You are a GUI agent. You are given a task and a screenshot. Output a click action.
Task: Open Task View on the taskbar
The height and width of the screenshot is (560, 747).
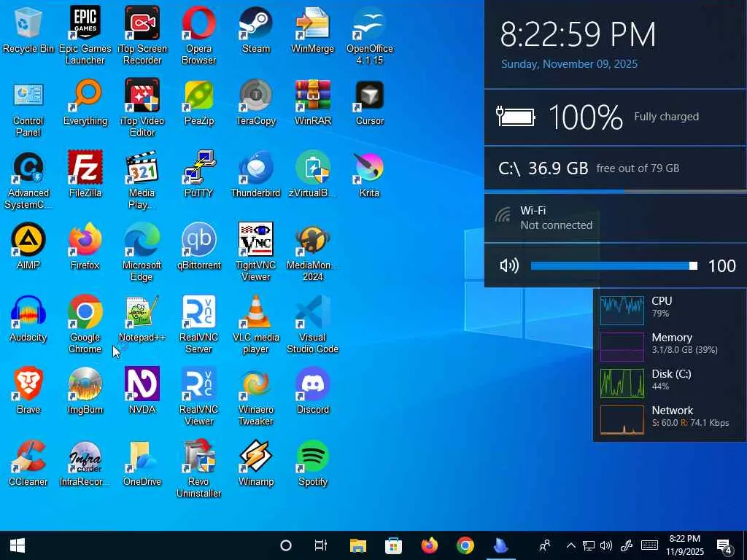[x=321, y=545]
